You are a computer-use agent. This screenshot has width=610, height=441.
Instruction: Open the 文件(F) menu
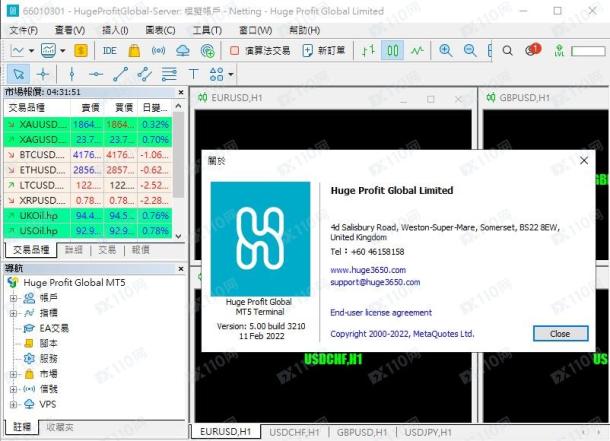point(23,30)
